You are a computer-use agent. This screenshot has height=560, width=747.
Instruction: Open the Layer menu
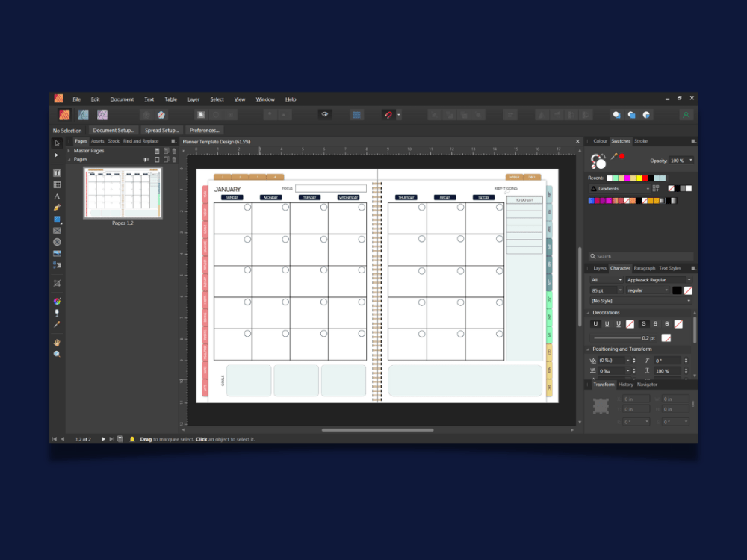193,99
